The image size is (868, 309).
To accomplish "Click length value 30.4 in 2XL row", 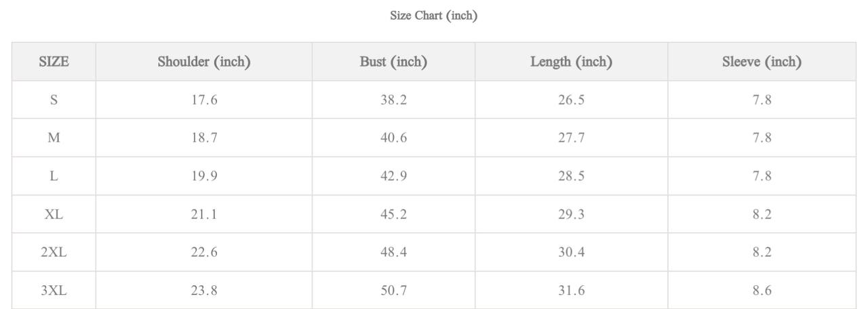I will point(571,252).
